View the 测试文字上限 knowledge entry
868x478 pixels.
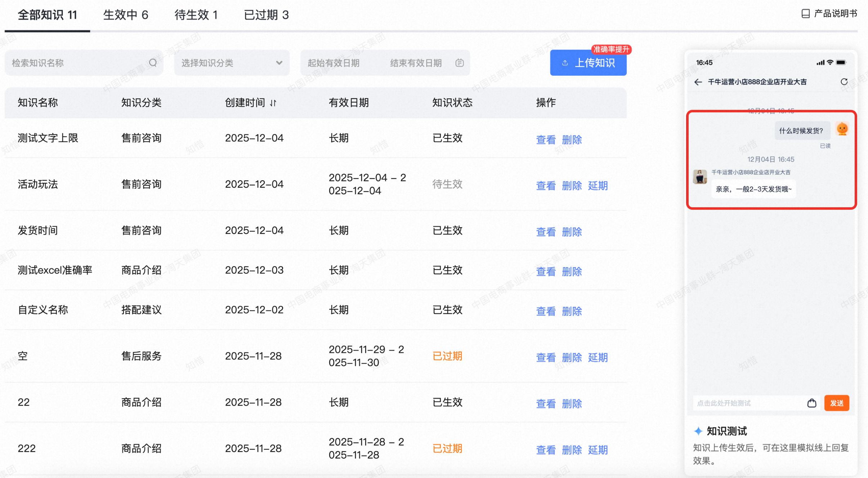click(x=546, y=140)
